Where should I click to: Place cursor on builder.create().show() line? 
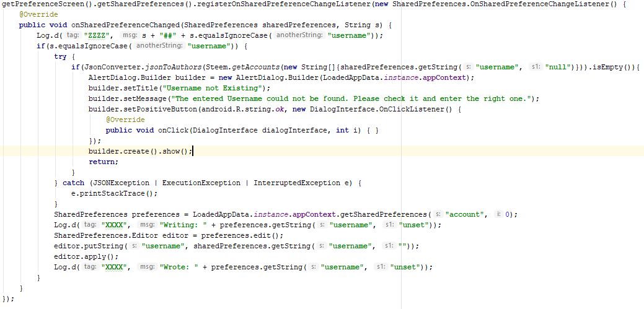click(x=141, y=152)
